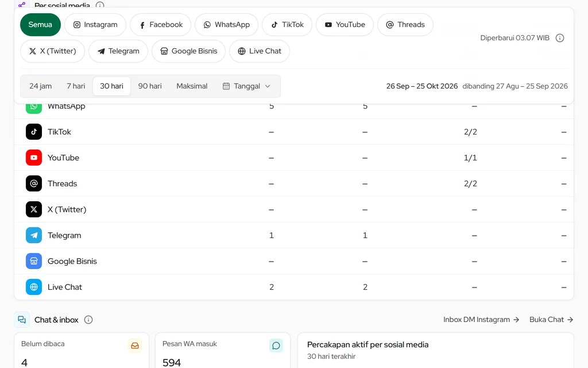Click the inbox icon on Belum dibaca card
Image resolution: width=588 pixels, height=368 pixels.
(x=135, y=346)
